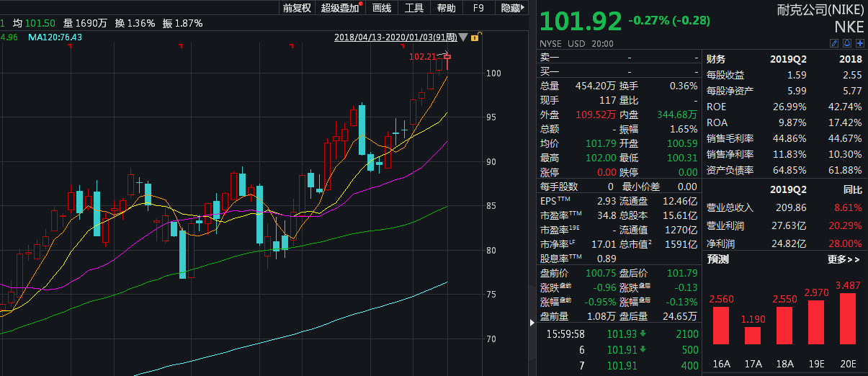Click the 总量 value 454.20万
The image size is (868, 376).
(596, 86)
